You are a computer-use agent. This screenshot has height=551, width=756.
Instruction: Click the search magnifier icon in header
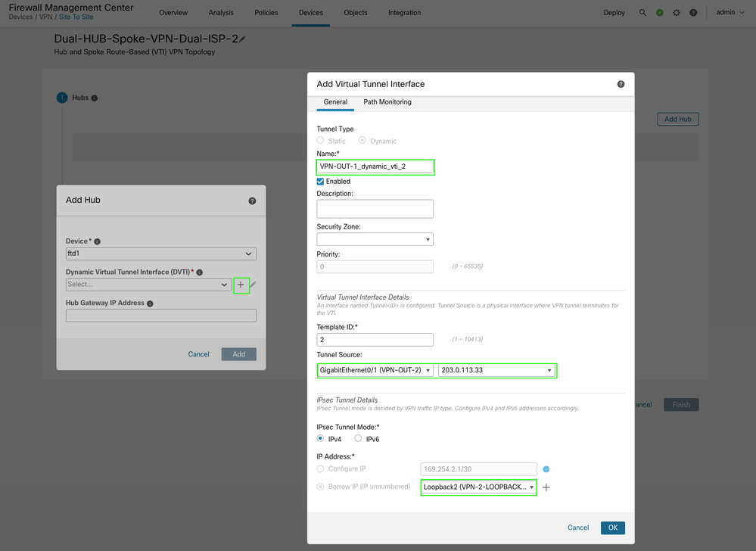point(642,13)
